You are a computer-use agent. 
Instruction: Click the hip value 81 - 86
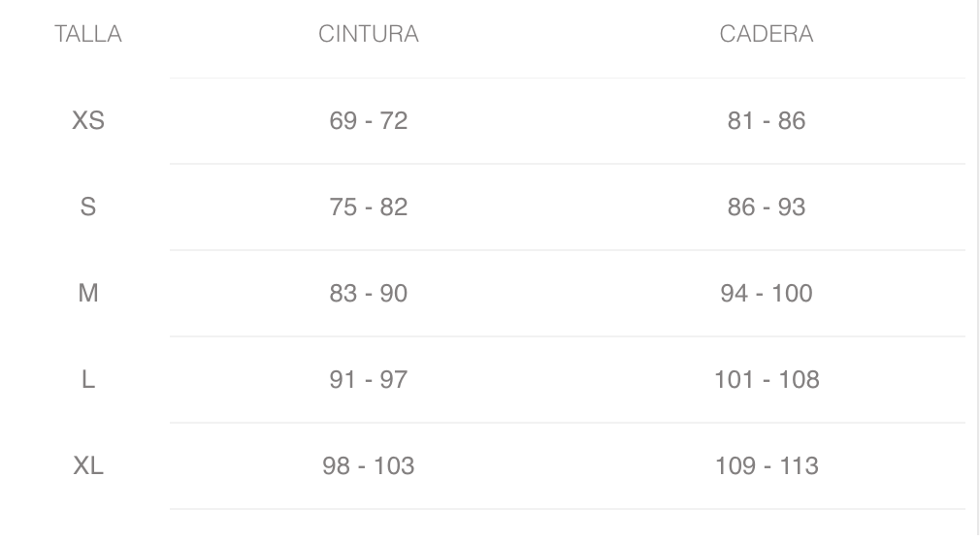tap(767, 121)
